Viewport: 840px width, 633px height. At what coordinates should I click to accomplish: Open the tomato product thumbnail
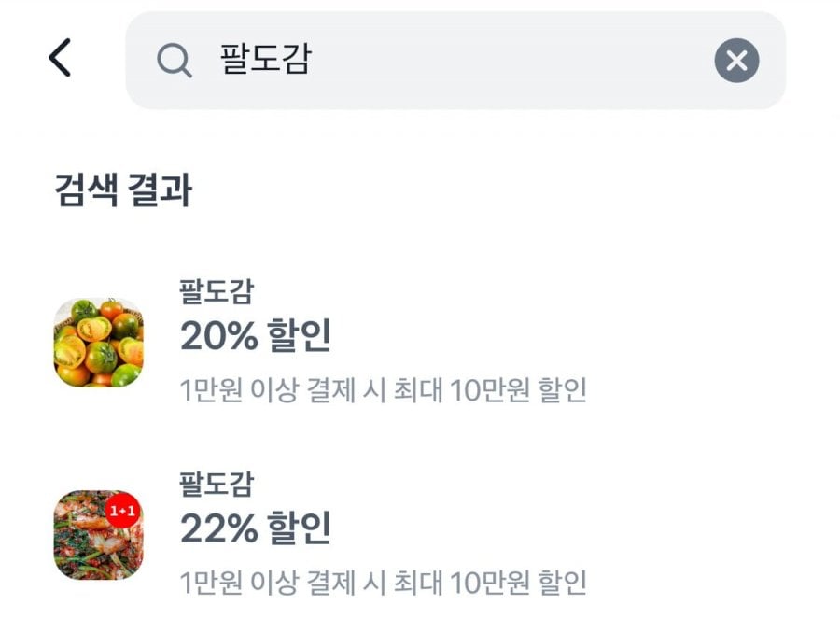point(98,343)
